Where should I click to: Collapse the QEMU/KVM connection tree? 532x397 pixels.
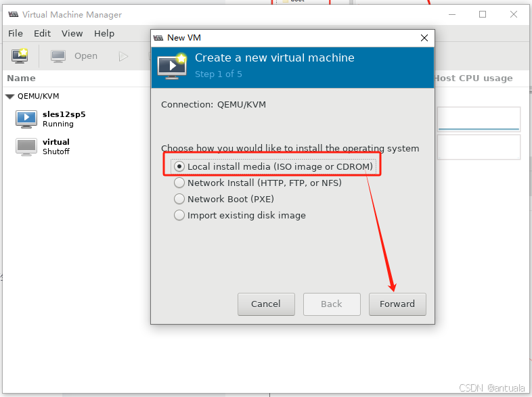coord(10,97)
